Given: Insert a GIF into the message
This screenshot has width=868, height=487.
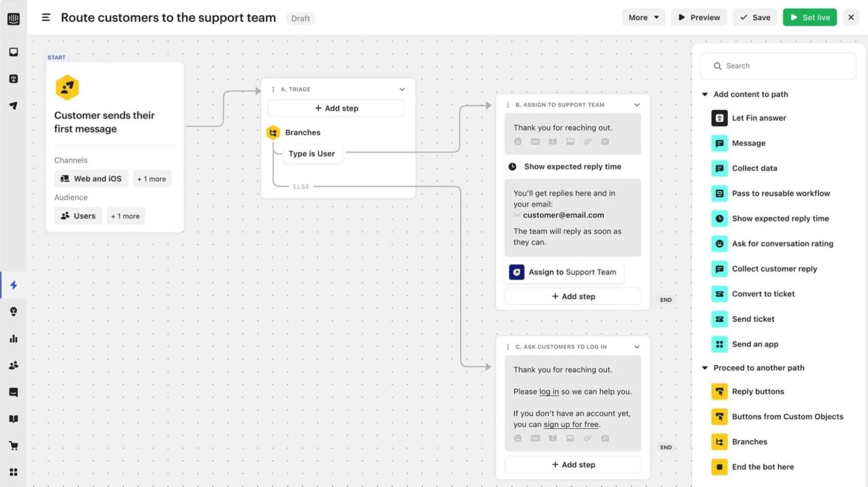Looking at the screenshot, I should click(x=535, y=141).
